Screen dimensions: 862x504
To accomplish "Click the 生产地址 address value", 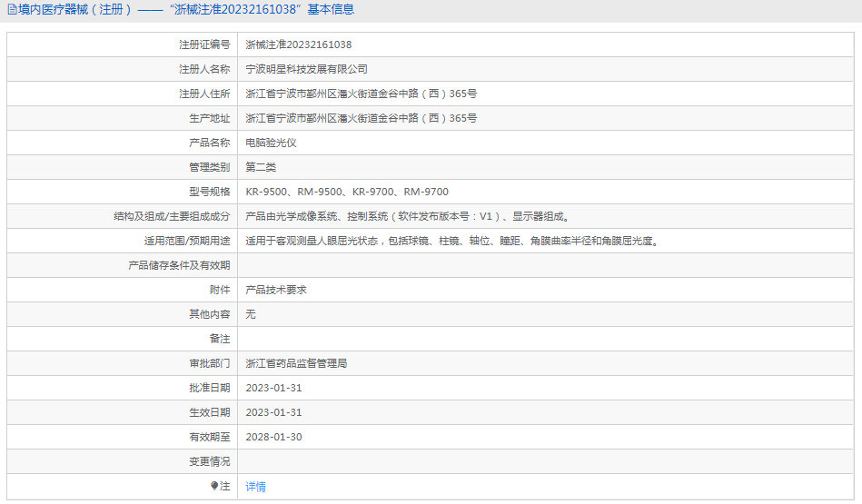I will coord(361,118).
